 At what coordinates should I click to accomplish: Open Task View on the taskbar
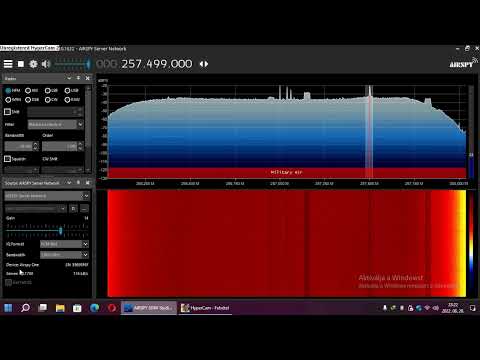(43, 308)
